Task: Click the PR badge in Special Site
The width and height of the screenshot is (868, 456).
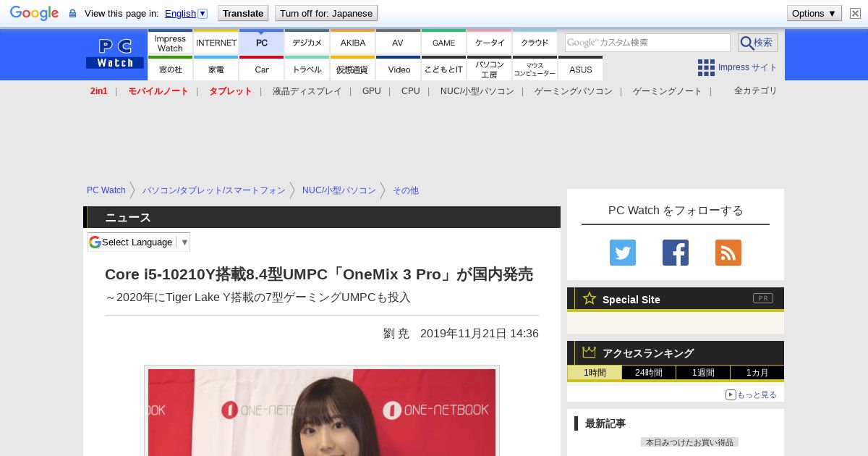Action: coord(763,298)
